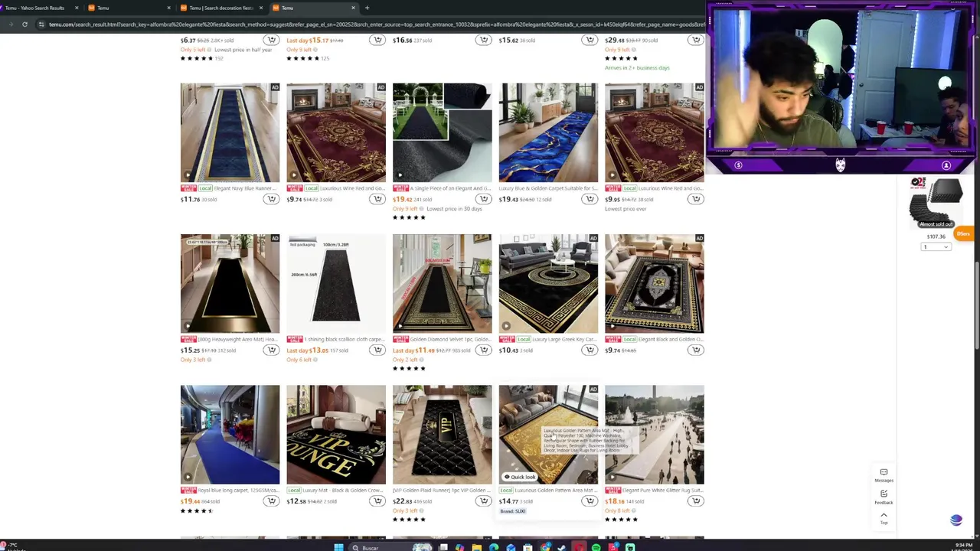Add VIP Golden Plaid Runner to cart
The width and height of the screenshot is (980, 551).
(x=483, y=500)
